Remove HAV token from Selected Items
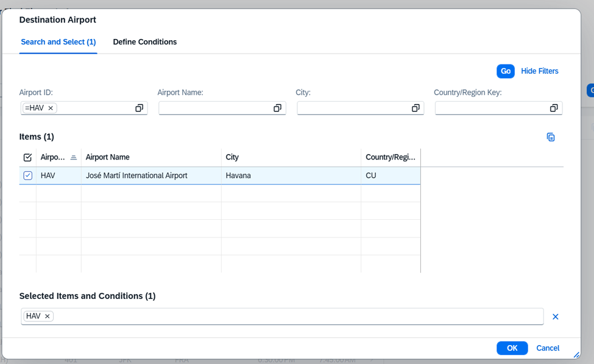The width and height of the screenshot is (594, 364). click(48, 317)
